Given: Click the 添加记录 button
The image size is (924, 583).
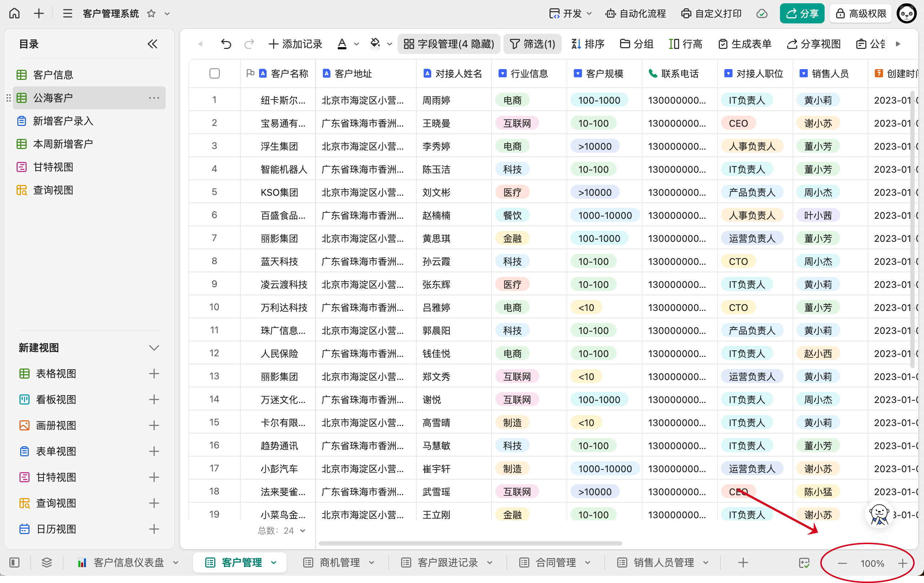Looking at the screenshot, I should (296, 44).
